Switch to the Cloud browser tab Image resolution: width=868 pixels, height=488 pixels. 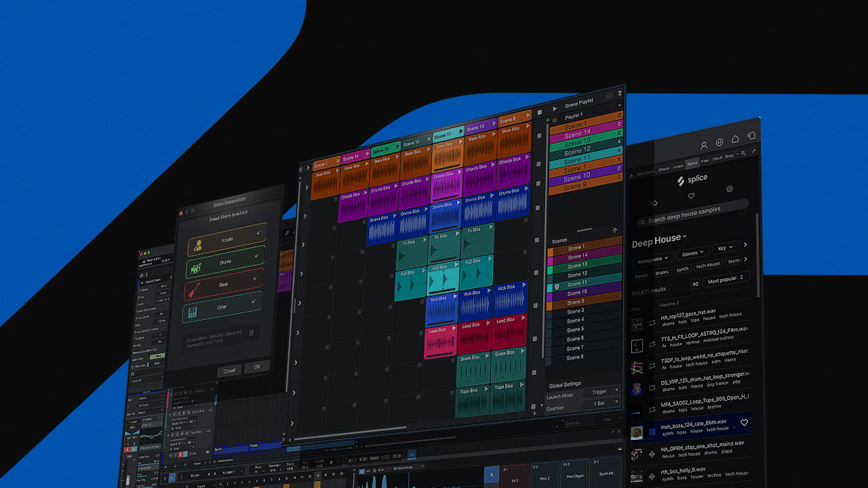pos(717,158)
